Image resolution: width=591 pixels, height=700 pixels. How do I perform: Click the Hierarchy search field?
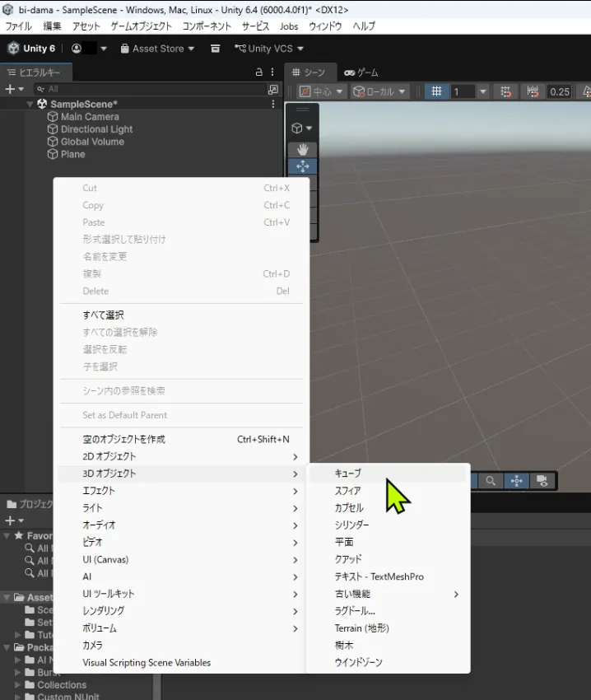tap(150, 89)
